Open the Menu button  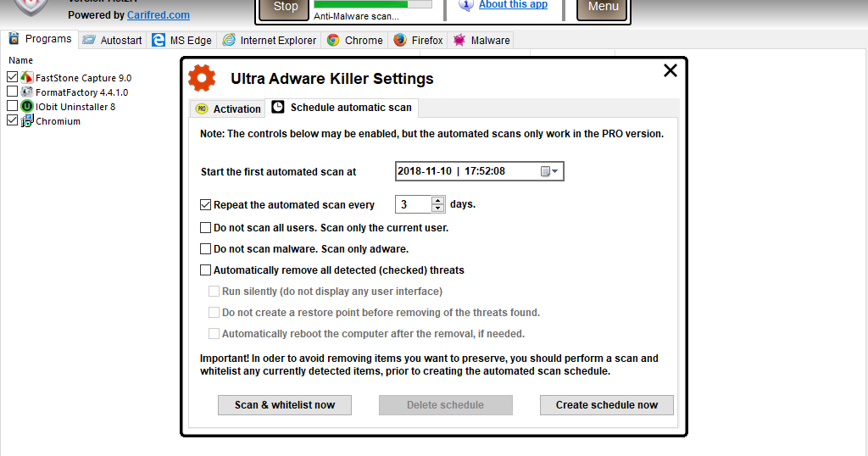tap(603, 8)
